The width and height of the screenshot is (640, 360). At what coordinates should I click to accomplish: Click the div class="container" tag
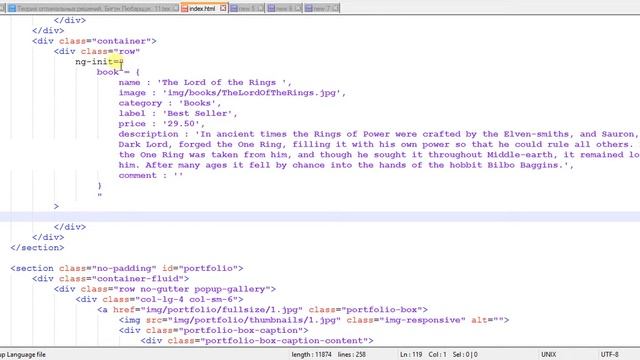[94, 41]
